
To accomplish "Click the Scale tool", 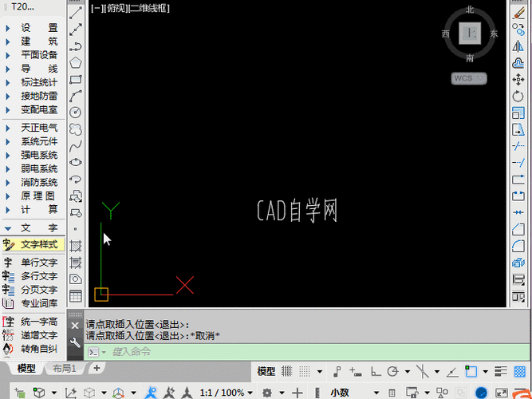I will pos(518,113).
